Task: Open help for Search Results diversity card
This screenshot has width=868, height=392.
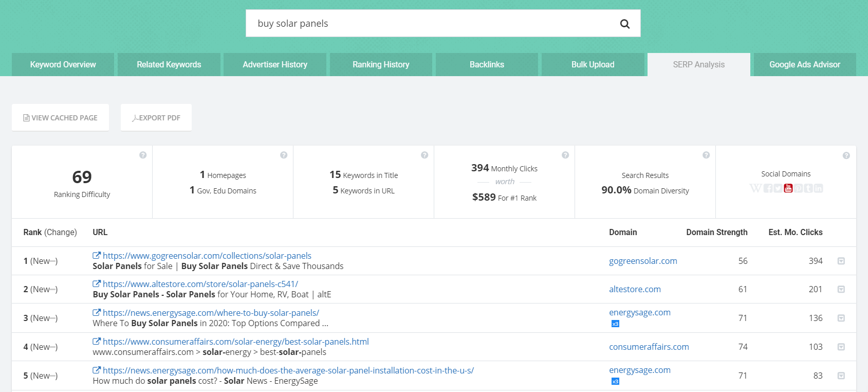Action: 706,155
